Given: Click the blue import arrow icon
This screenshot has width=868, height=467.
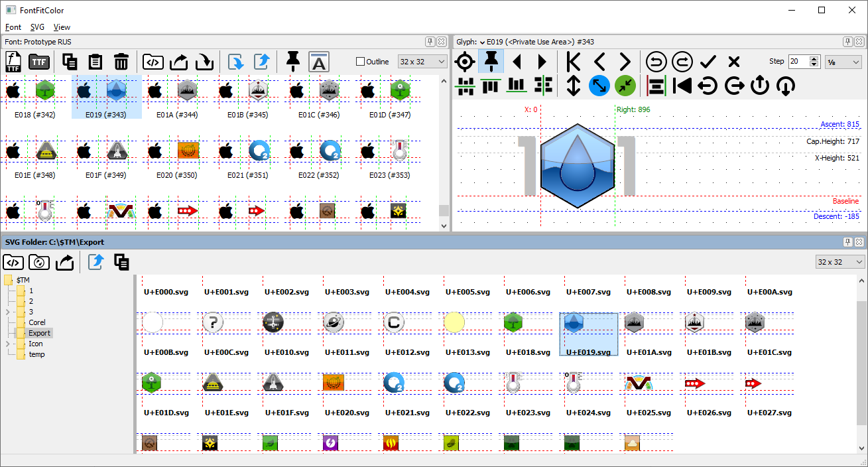Looking at the screenshot, I should pos(237,62).
